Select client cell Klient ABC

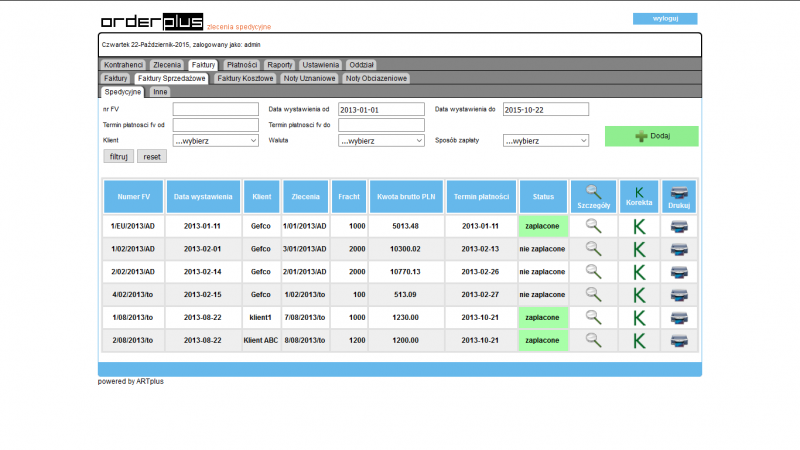tap(261, 340)
